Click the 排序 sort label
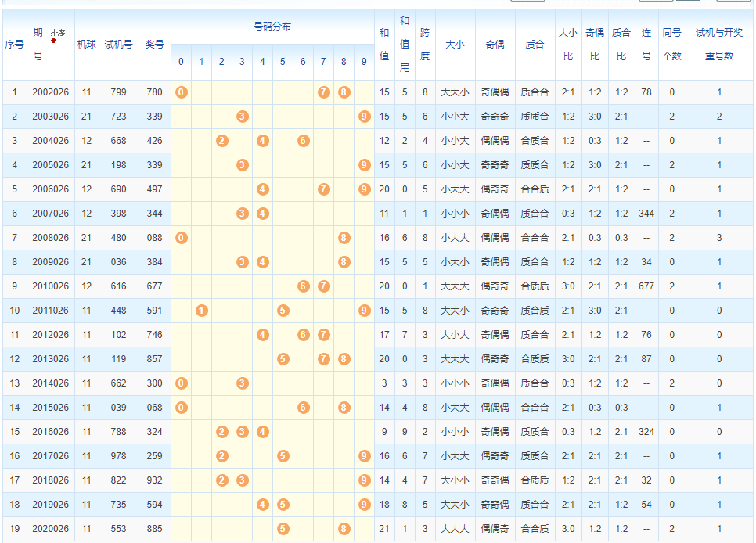Screen dimensions: 756x543 coord(58,32)
